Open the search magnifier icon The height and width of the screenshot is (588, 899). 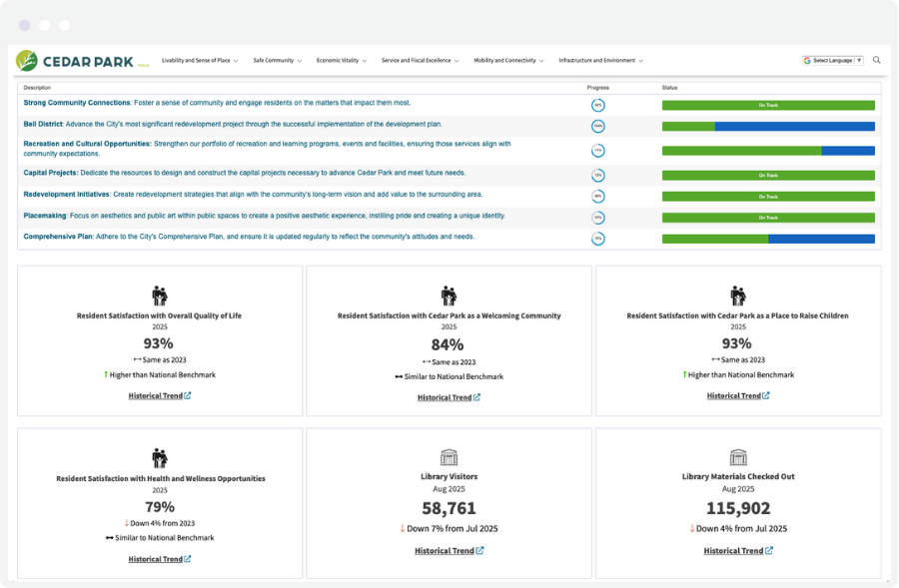tap(877, 60)
